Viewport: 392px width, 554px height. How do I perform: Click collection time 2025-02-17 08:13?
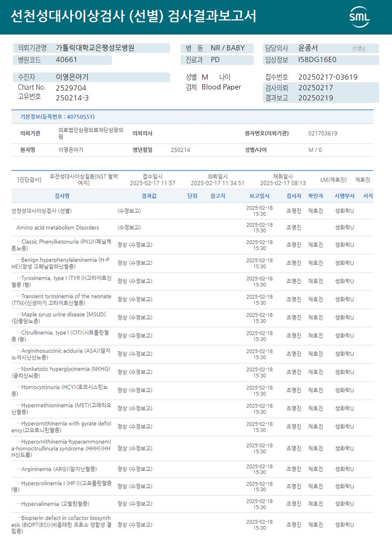[x=283, y=183]
